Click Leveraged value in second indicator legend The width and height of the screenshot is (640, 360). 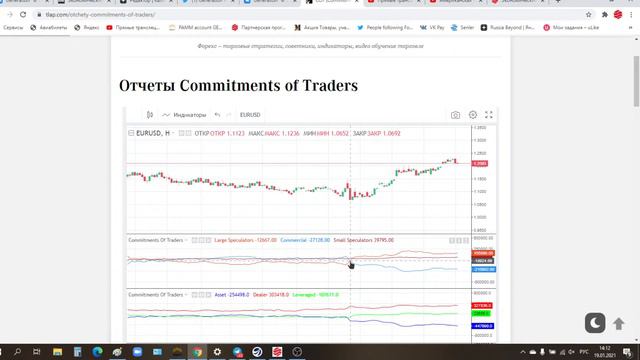tap(316, 295)
